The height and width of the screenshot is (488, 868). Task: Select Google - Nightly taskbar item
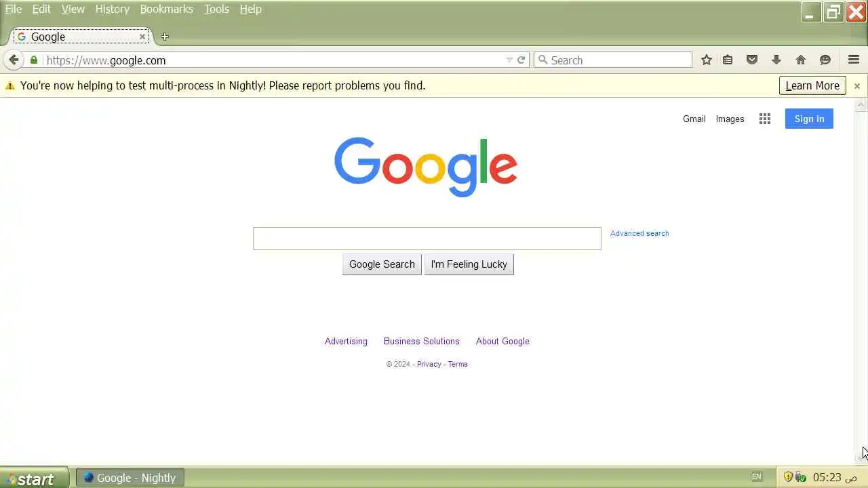(x=130, y=478)
